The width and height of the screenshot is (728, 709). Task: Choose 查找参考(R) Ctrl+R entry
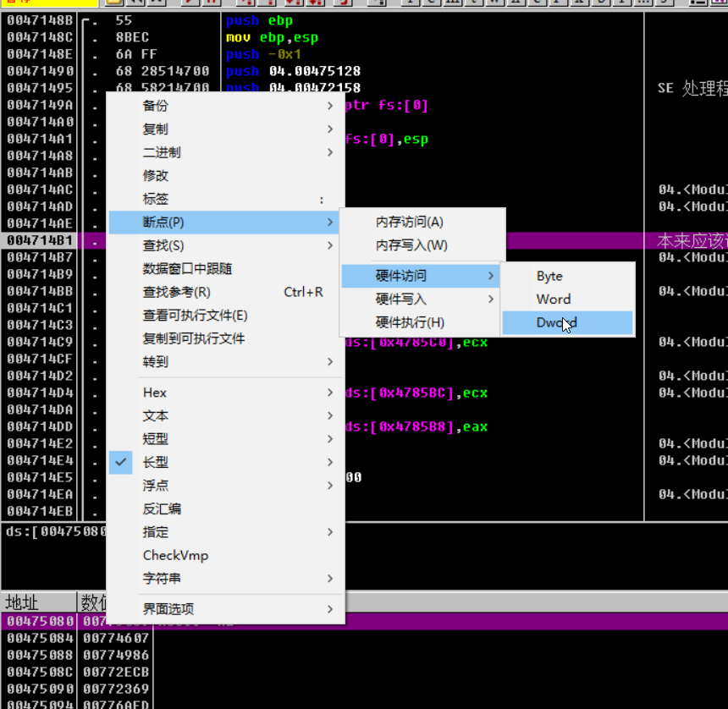coord(227,292)
